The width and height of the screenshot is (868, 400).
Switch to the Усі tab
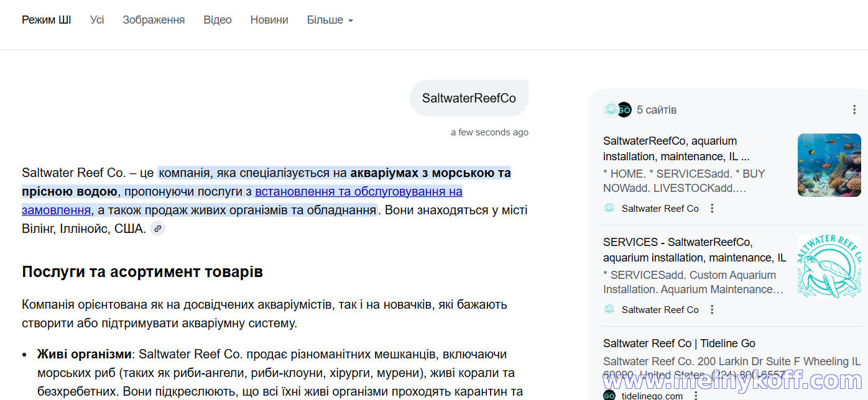click(97, 20)
